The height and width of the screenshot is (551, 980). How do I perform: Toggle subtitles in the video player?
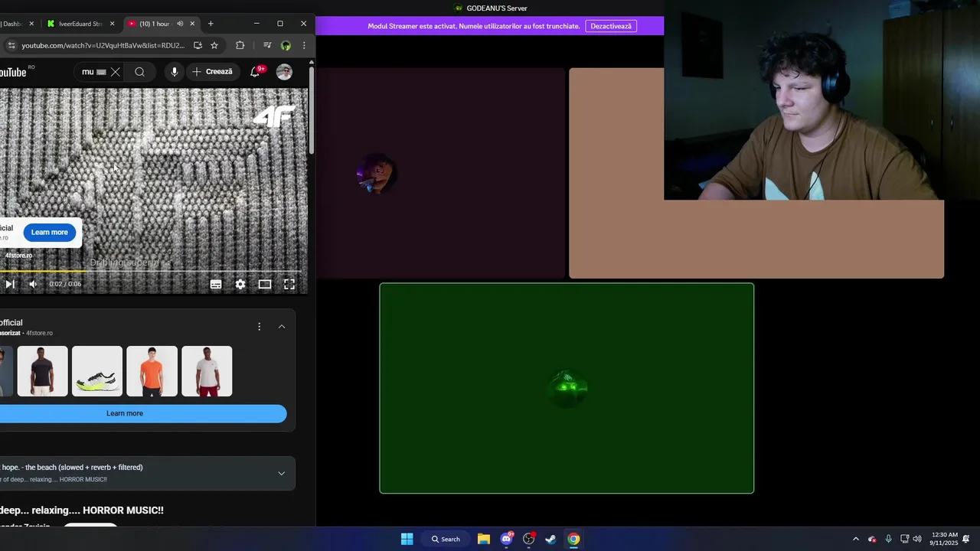[x=216, y=284]
